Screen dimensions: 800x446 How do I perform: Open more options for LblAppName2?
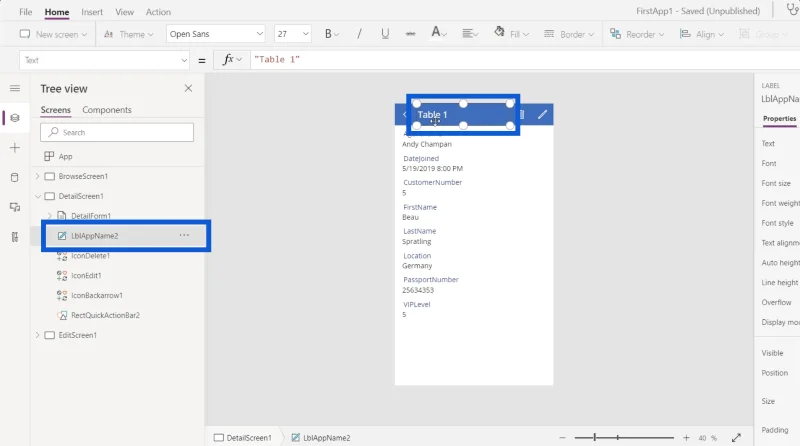[184, 235]
